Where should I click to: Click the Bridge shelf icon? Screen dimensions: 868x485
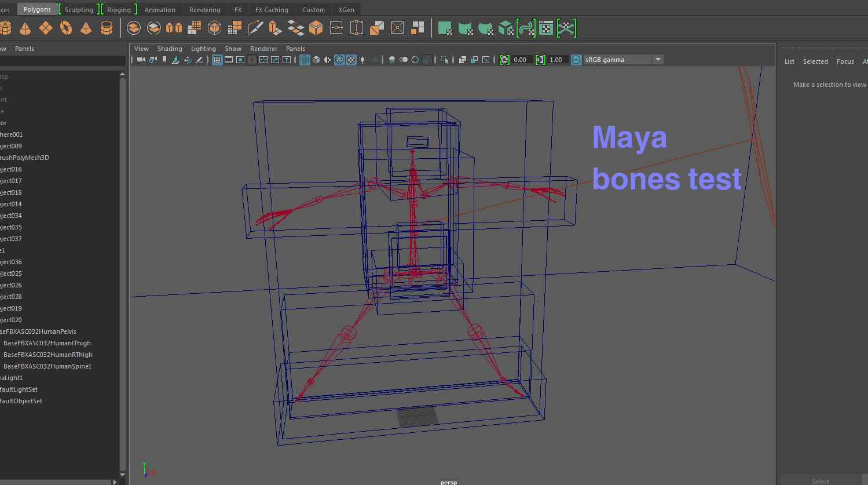pos(295,28)
